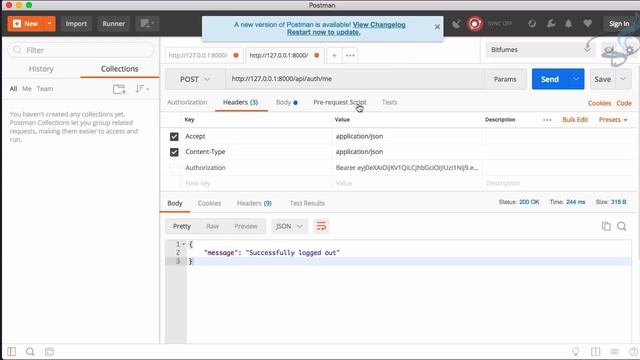Click the lightbulb bootcamp icon
Screen dimensions: 640x360
576,351
